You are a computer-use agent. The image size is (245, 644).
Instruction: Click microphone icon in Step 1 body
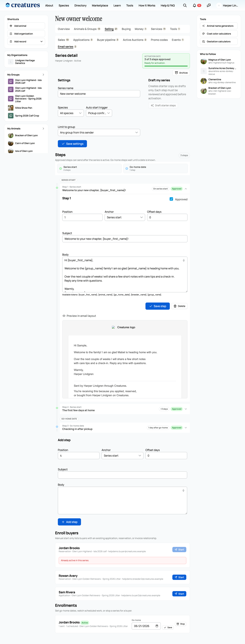point(183,260)
